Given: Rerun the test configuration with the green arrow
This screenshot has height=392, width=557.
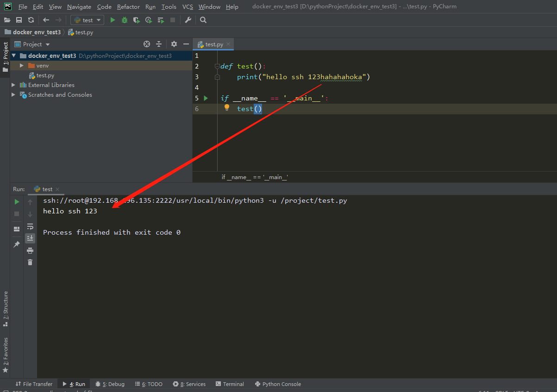Looking at the screenshot, I should (16, 202).
